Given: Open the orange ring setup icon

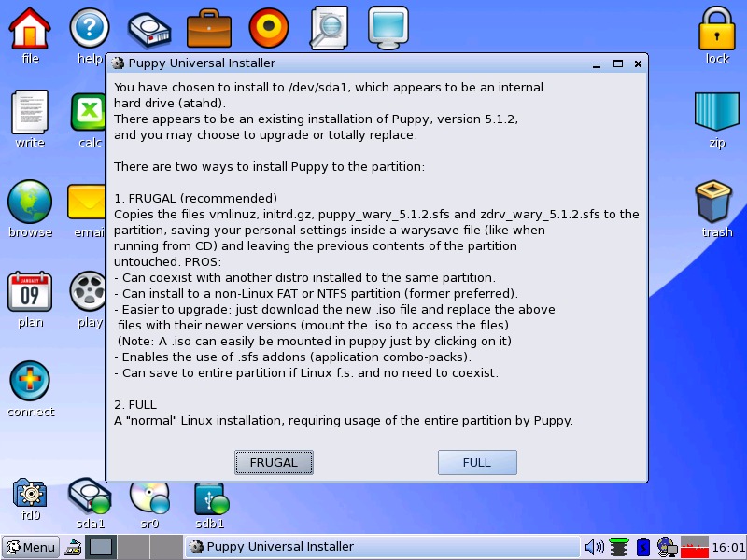Looking at the screenshot, I should click(x=269, y=28).
